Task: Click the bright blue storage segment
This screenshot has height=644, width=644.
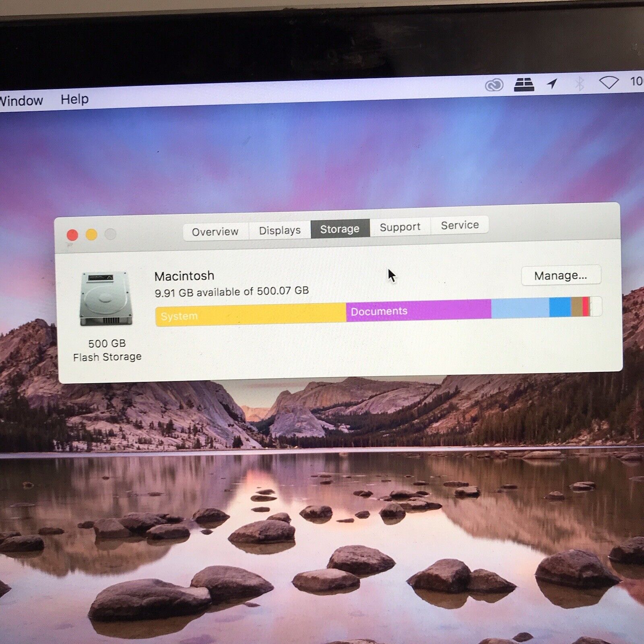Action: tap(560, 307)
